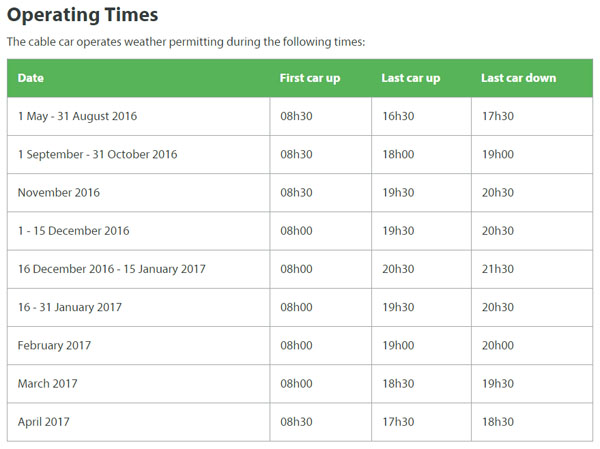Click the Operating Times heading
This screenshot has height=449, width=600.
coord(82,15)
